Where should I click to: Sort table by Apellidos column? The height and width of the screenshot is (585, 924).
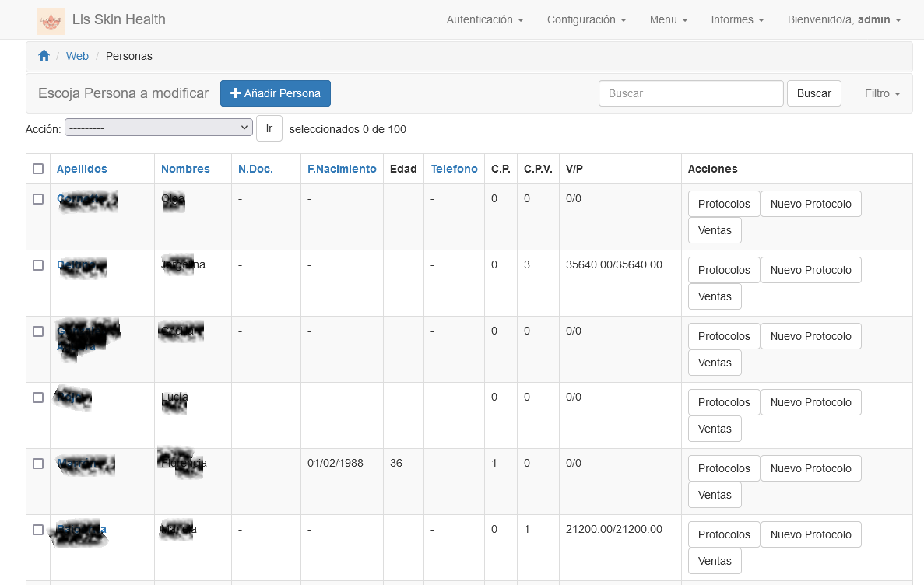click(82, 169)
